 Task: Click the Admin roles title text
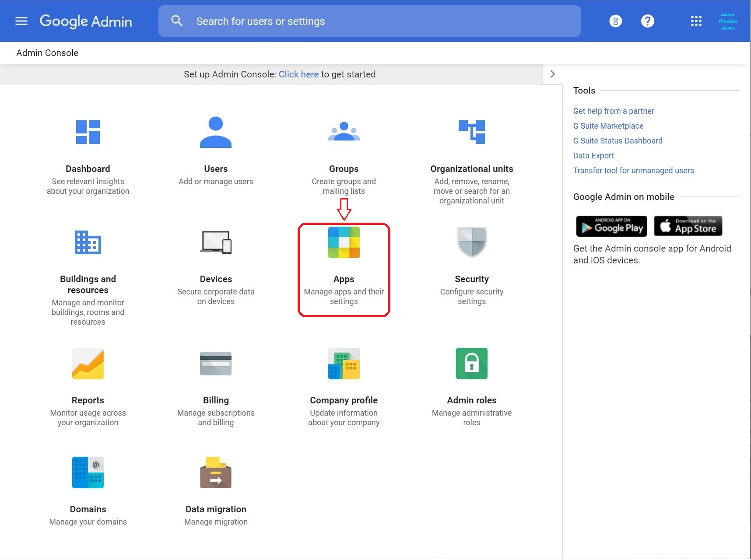click(472, 400)
